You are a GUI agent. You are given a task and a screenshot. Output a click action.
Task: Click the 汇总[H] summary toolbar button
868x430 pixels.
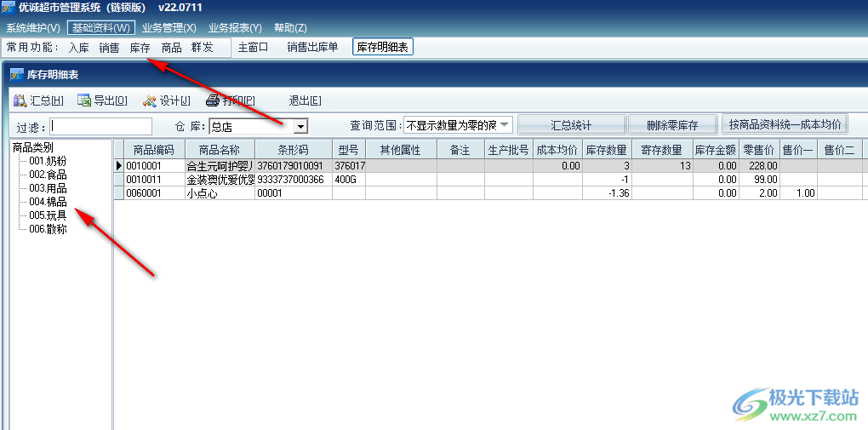pyautogui.click(x=39, y=100)
